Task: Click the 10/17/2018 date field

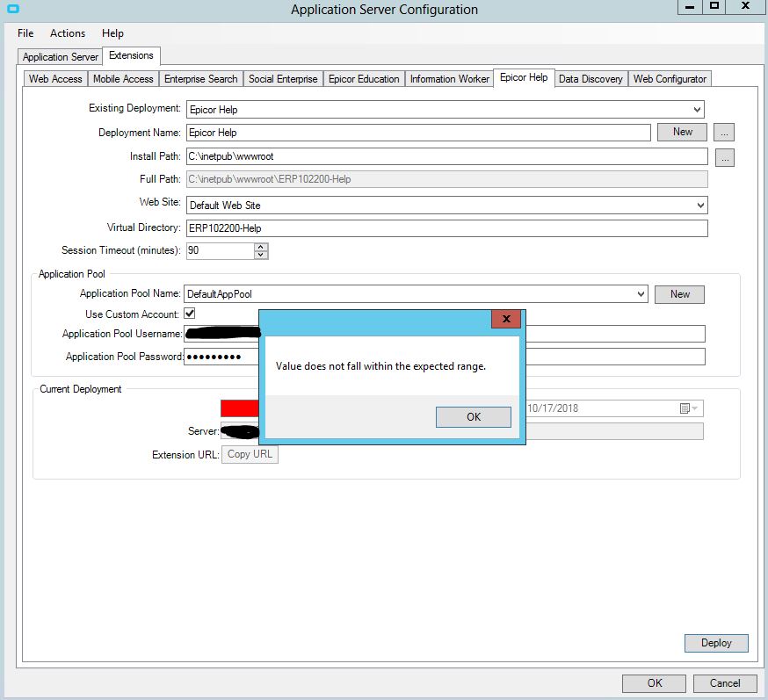Action: click(x=615, y=408)
